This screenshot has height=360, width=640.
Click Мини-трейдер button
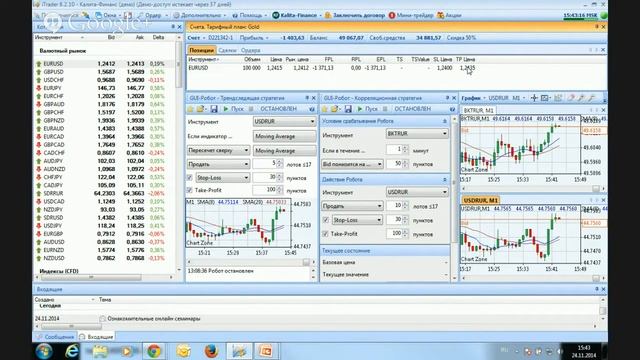click(411, 16)
